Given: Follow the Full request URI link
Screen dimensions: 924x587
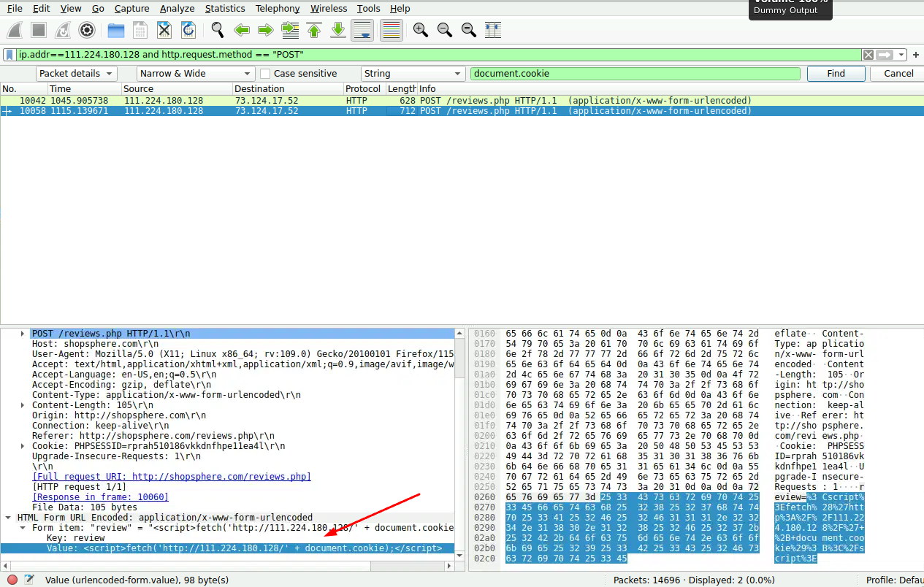Looking at the screenshot, I should click(x=172, y=476).
